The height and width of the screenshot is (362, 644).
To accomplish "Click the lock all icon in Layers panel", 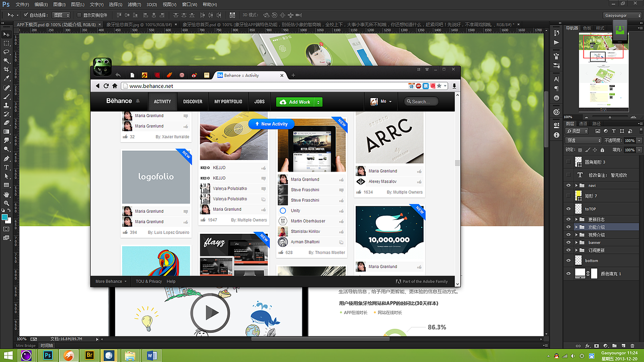I will click(x=603, y=150).
